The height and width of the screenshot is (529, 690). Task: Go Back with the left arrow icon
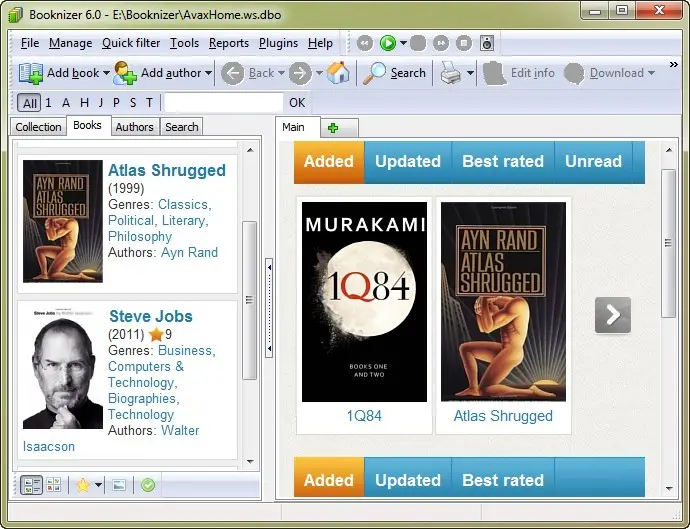pyautogui.click(x=232, y=73)
